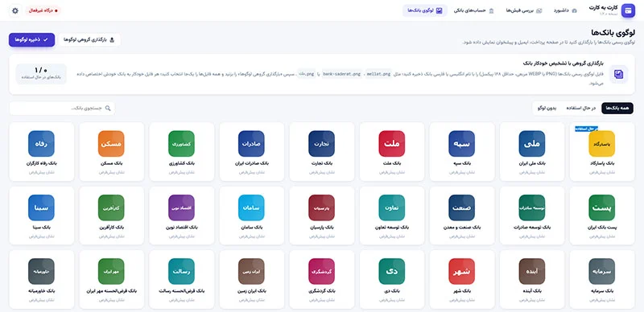The width and height of the screenshot is (644, 312).
Task: Select the بانک سینا logo
Action: click(x=42, y=207)
